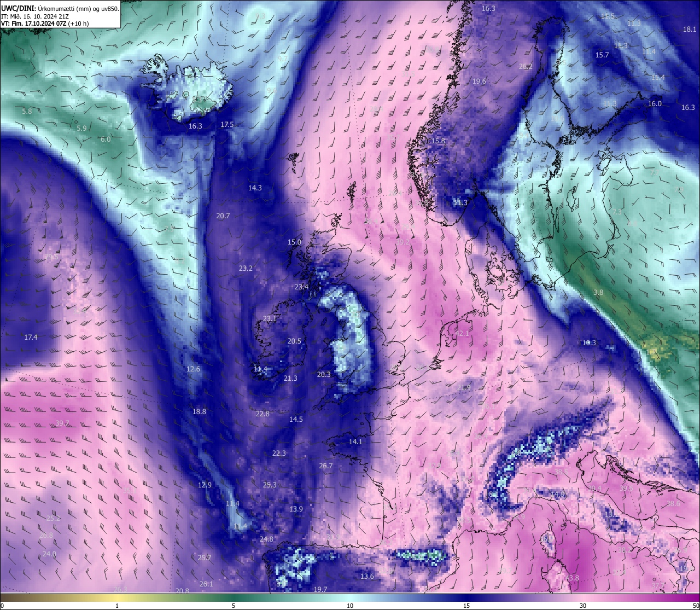Screen dimensions: 700x610
Task: Click the 'UWC/DINI: Úrkomumætti (mm) og uv850.' title line
Action: point(60,8)
